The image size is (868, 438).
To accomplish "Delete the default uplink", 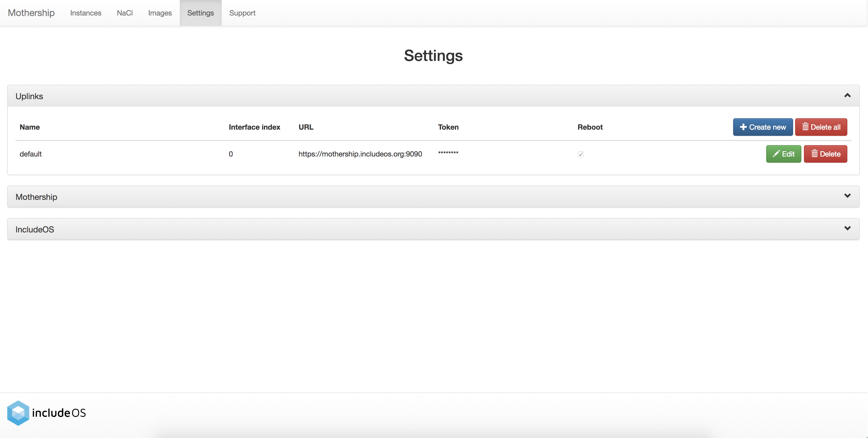I will point(825,154).
